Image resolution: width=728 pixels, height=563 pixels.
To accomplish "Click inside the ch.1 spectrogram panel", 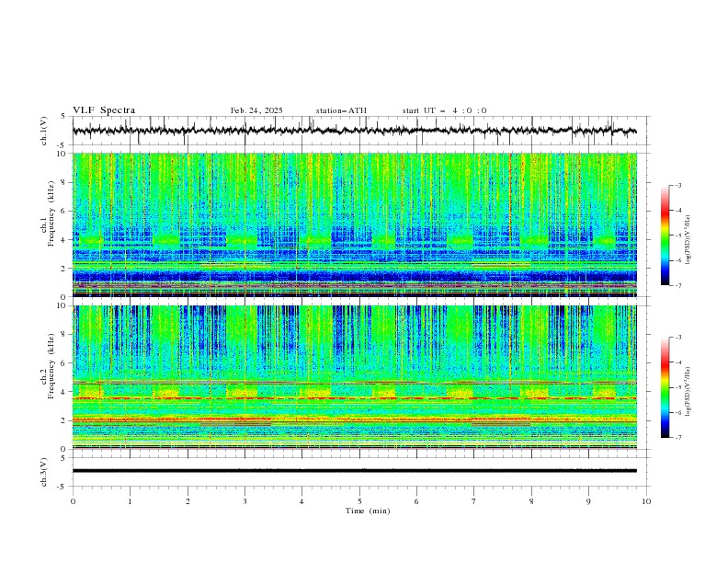I will click(x=354, y=224).
